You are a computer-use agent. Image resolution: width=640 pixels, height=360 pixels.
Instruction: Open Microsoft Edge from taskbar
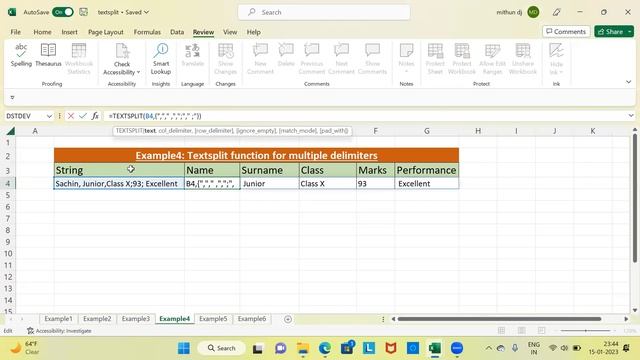(325, 348)
